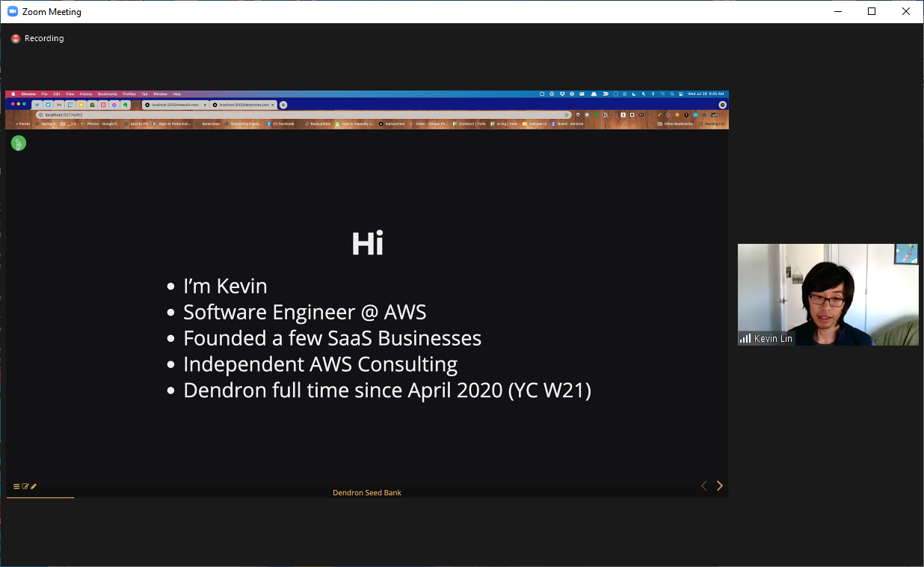Open the Profiles menu

click(129, 94)
